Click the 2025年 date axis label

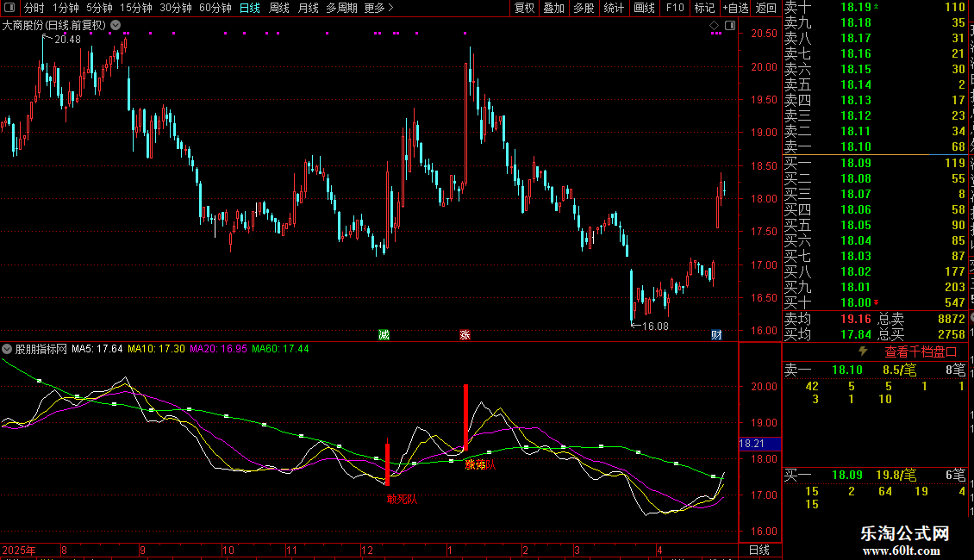pyautogui.click(x=19, y=550)
